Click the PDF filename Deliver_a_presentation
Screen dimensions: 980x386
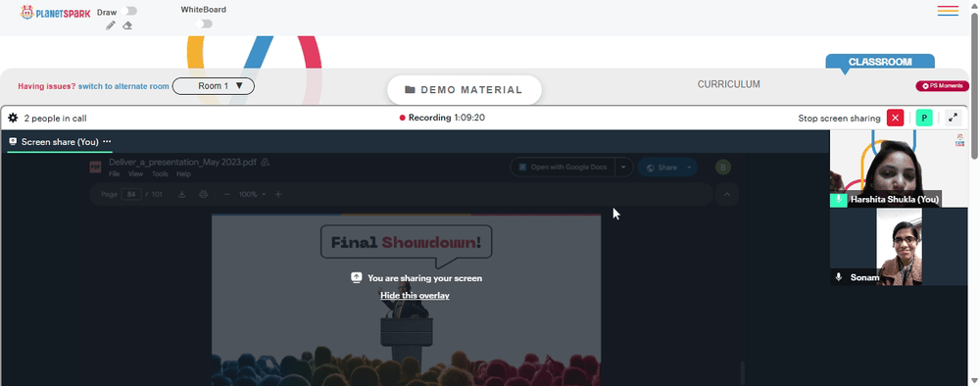182,163
